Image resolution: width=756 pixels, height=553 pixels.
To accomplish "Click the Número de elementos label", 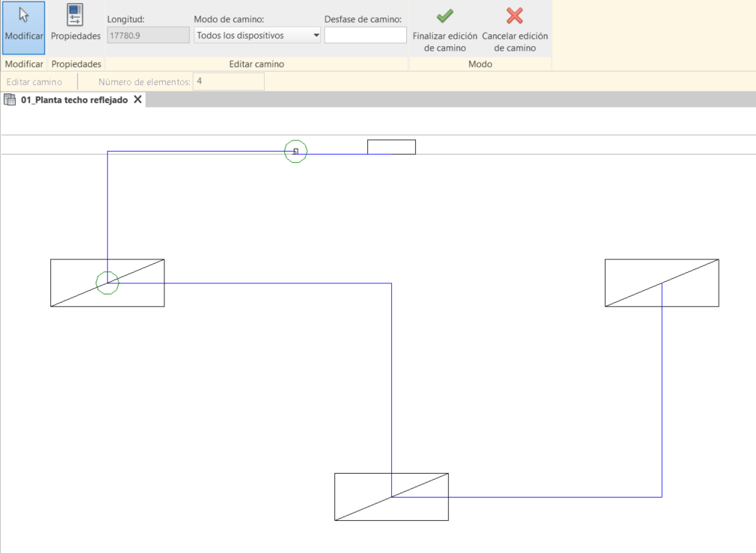I will coord(144,82).
